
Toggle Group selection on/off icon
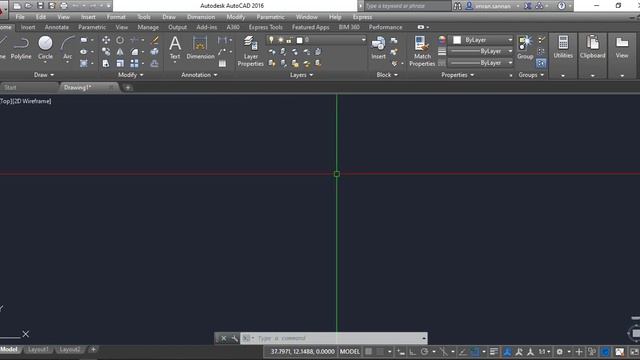(x=541, y=63)
